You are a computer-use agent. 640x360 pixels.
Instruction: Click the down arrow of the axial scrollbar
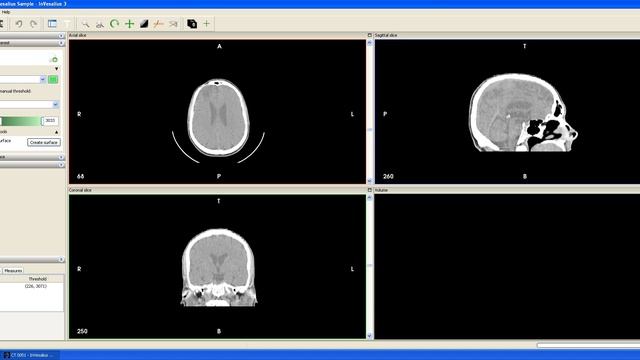pos(370,181)
